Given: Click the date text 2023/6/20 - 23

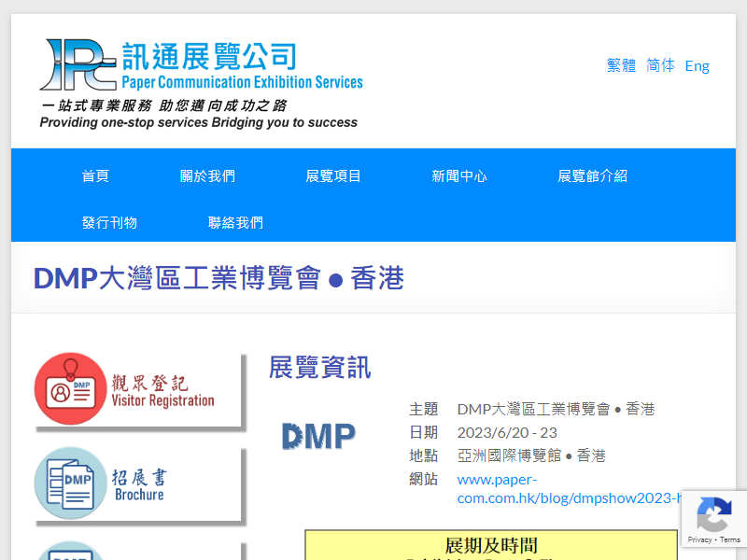Looking at the screenshot, I should click(507, 432).
